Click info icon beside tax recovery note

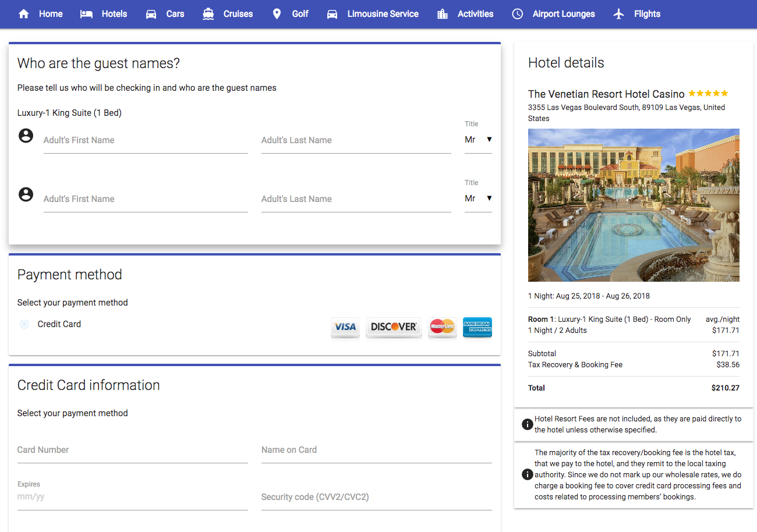527,474
